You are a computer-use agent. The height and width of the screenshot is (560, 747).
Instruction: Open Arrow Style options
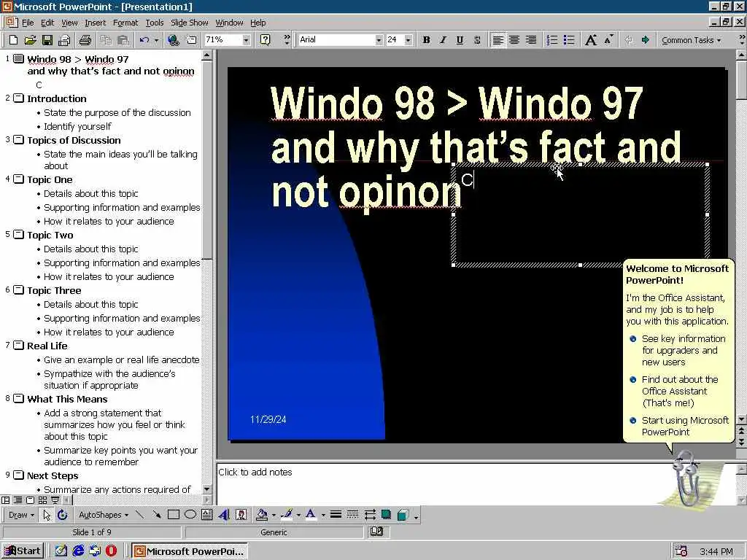tap(370, 515)
